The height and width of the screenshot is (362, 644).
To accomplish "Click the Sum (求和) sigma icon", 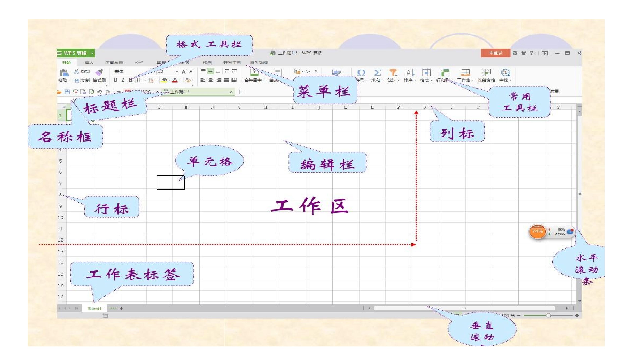I will click(x=378, y=73).
